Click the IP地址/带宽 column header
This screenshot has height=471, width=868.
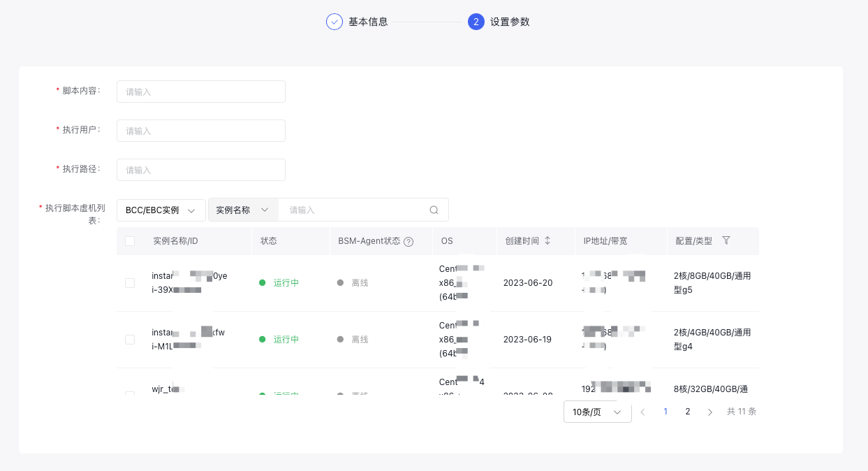tap(605, 241)
